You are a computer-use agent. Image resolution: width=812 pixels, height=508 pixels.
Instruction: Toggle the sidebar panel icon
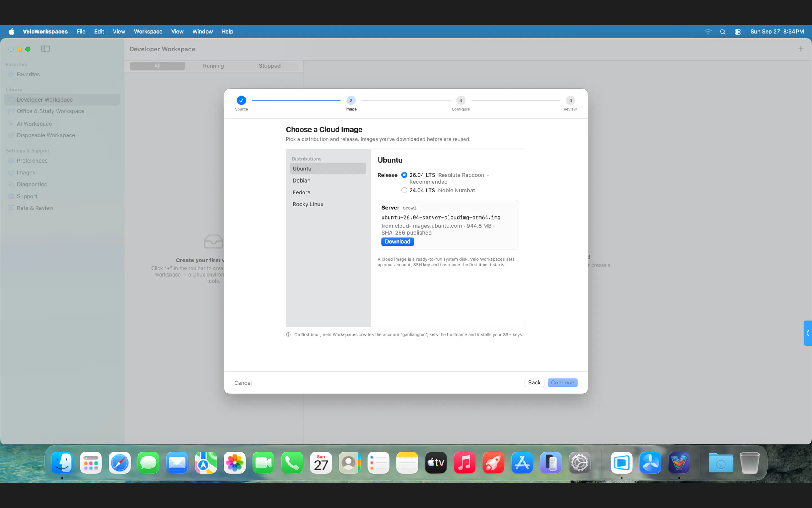(46, 49)
